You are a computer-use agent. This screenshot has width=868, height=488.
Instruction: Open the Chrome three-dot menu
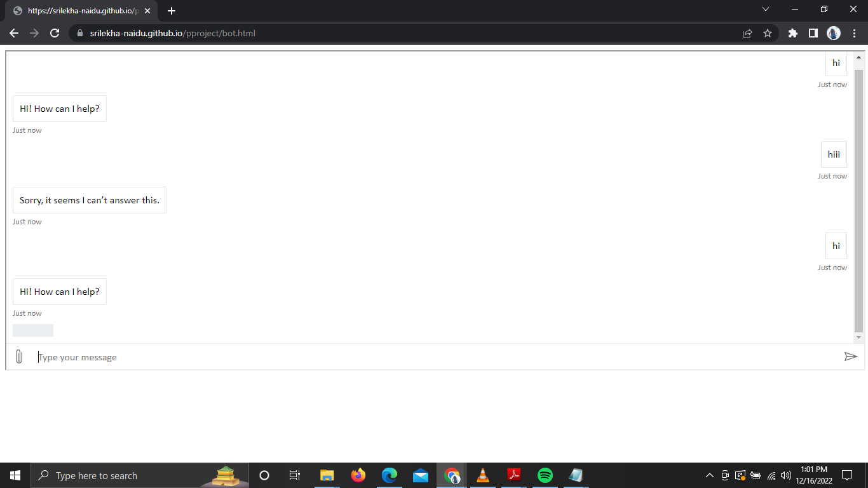coord(854,32)
